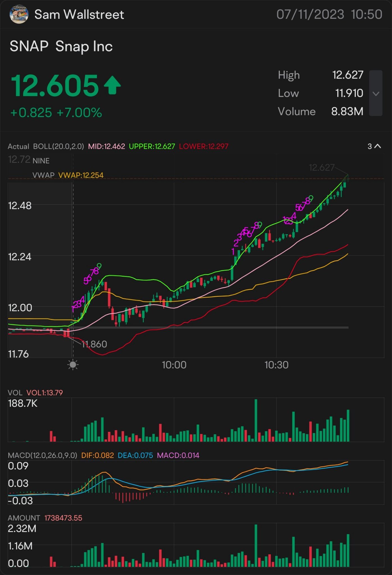Tap the VWAP:12.254 value

click(x=81, y=175)
